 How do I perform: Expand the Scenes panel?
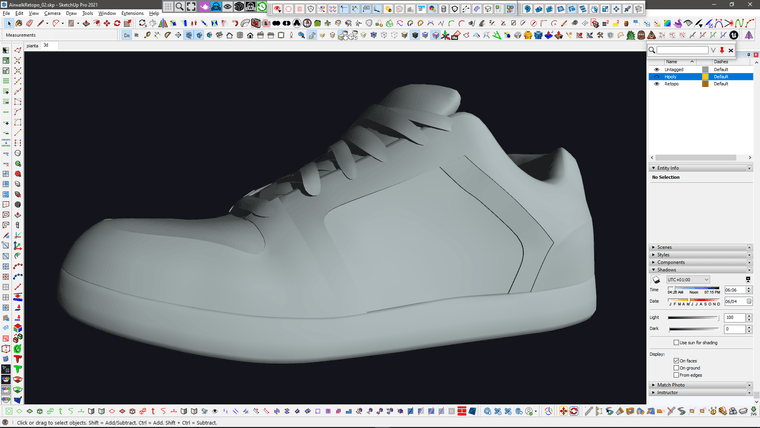point(665,246)
